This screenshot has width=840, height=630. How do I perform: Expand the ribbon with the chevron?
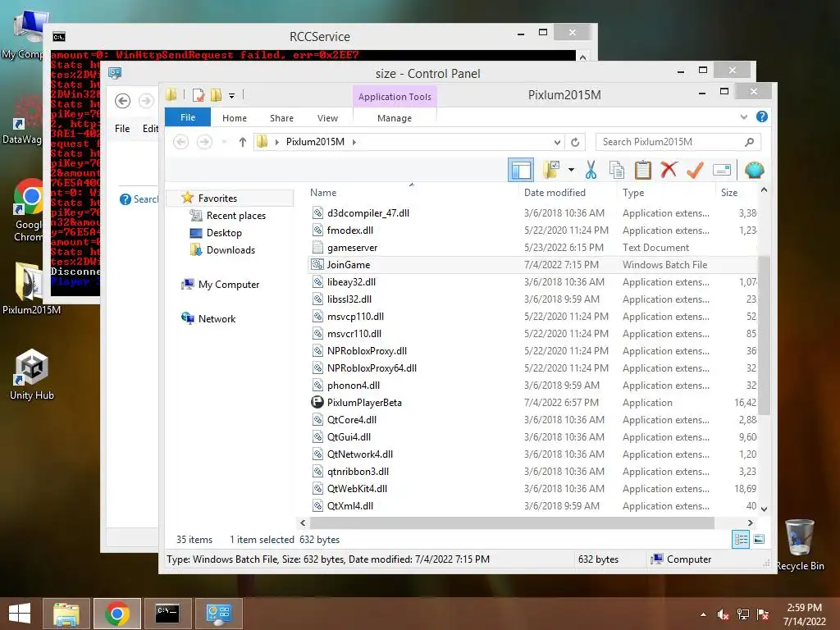point(743,116)
